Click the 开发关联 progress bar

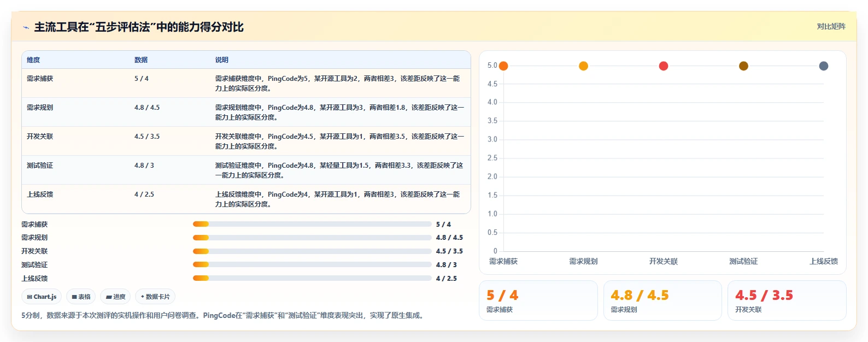[x=312, y=251]
